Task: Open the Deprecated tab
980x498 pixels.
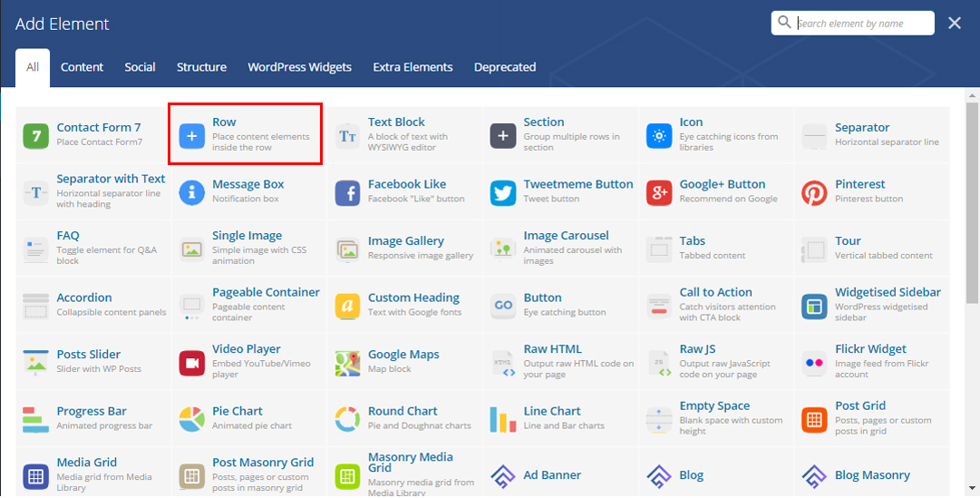Action: click(505, 67)
